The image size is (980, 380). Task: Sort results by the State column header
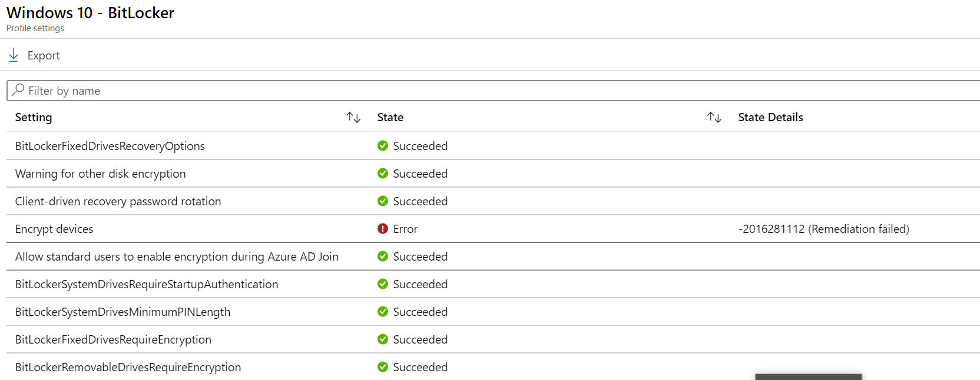point(390,117)
